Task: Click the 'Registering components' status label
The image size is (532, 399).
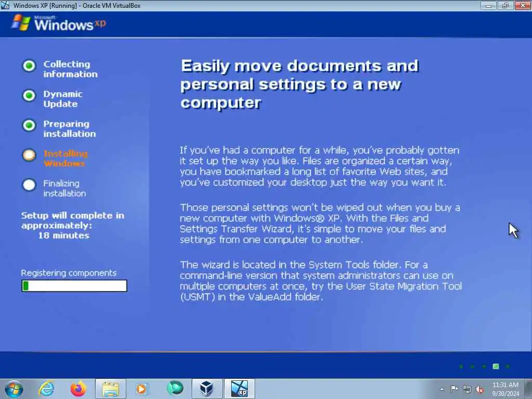Action: coord(69,273)
